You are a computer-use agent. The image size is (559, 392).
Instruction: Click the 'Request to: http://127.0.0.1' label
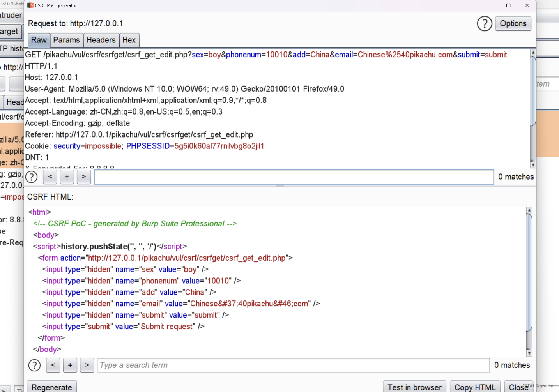point(76,23)
